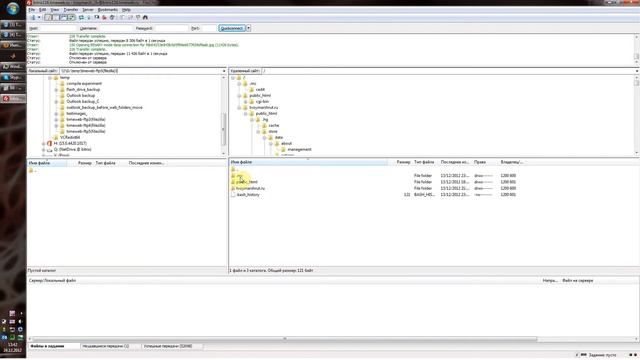Open local site path dropdown
This screenshot has height=360, width=640.
(x=224, y=71)
